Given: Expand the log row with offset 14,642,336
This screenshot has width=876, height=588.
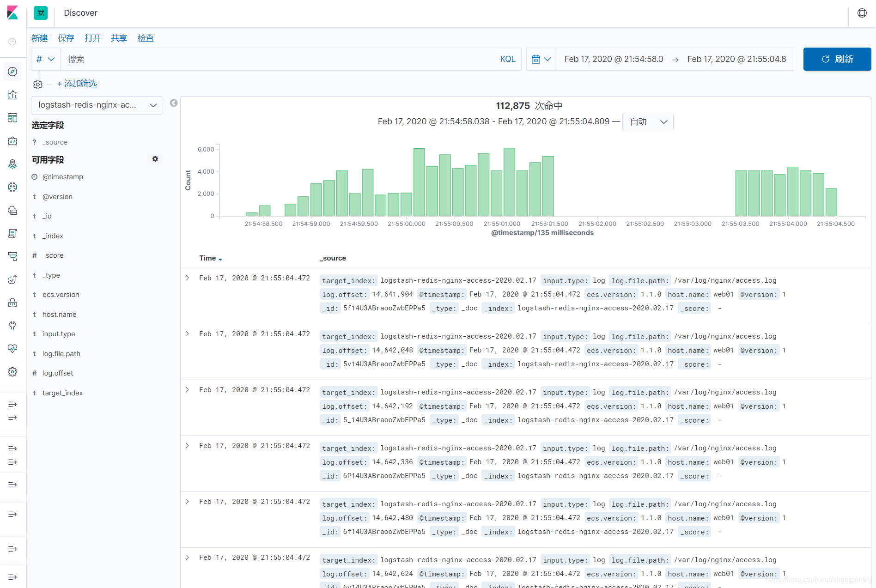Looking at the screenshot, I should point(188,446).
